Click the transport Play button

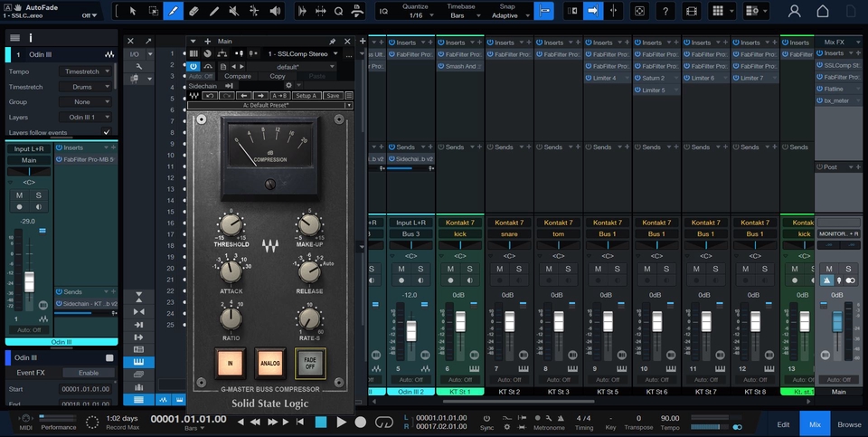342,422
